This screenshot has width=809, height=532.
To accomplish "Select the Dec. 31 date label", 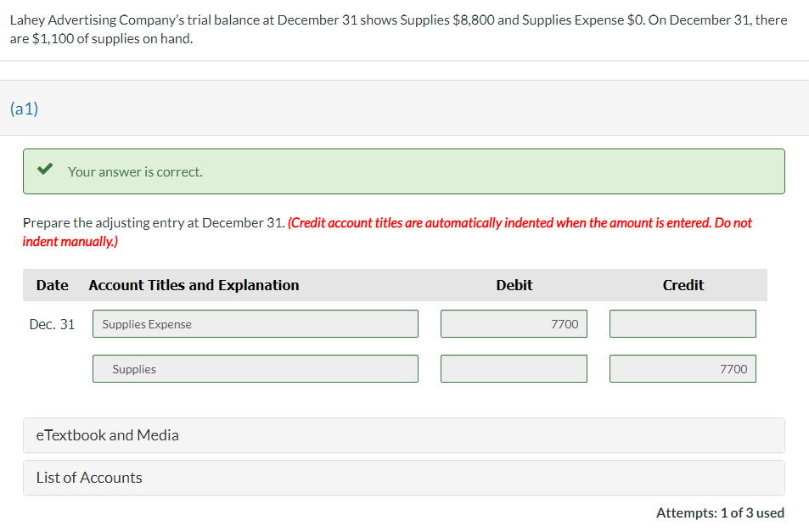I will coord(52,323).
